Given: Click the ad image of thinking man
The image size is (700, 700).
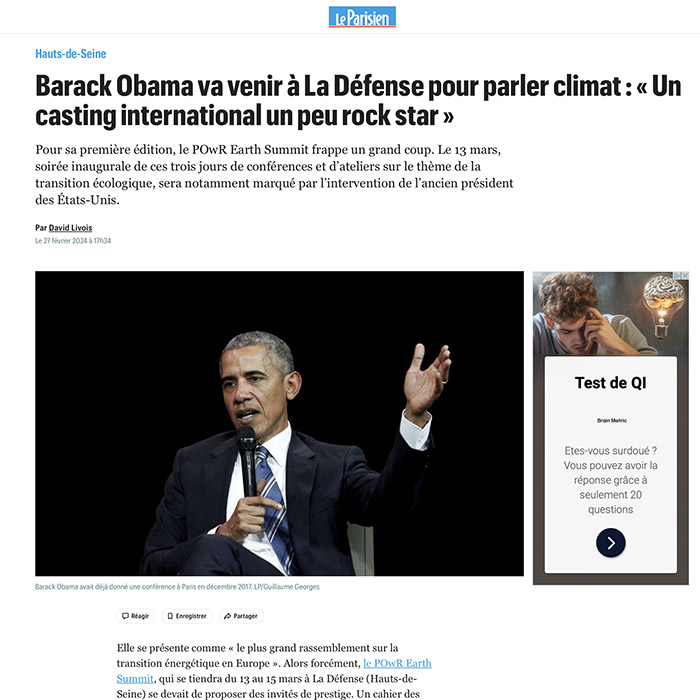Looking at the screenshot, I should (611, 313).
